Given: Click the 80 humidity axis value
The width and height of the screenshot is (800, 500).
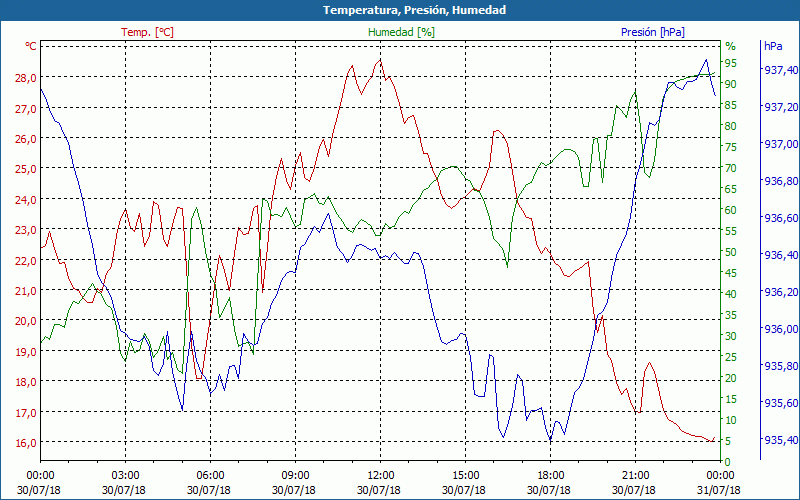Looking at the screenshot, I should [731, 126].
